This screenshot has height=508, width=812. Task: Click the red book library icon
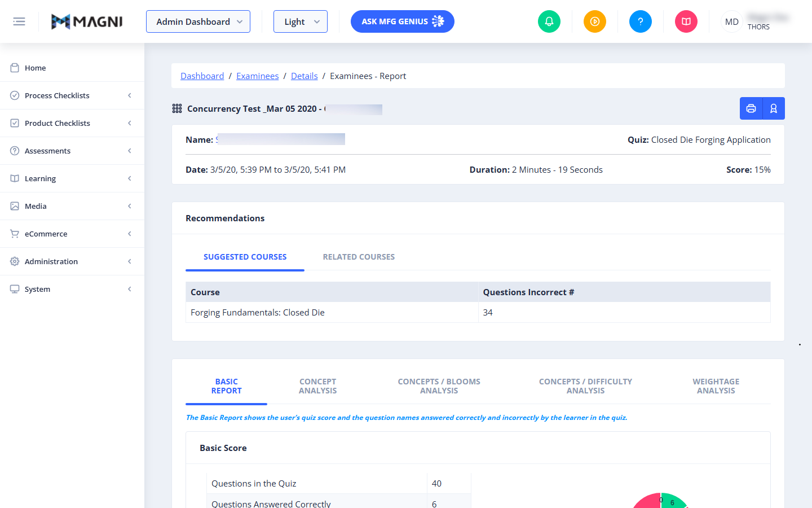(686, 21)
